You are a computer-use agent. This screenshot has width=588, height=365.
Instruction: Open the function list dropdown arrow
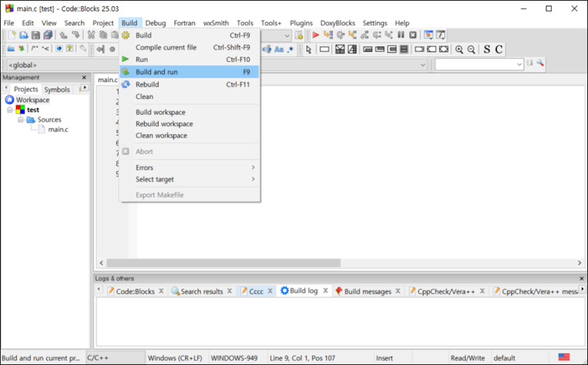423,65
